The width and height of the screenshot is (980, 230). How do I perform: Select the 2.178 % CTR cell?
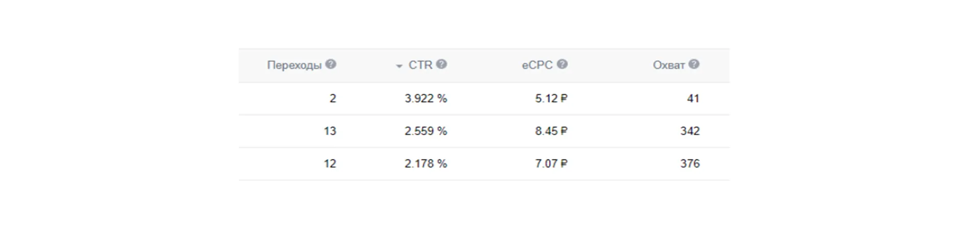click(426, 164)
